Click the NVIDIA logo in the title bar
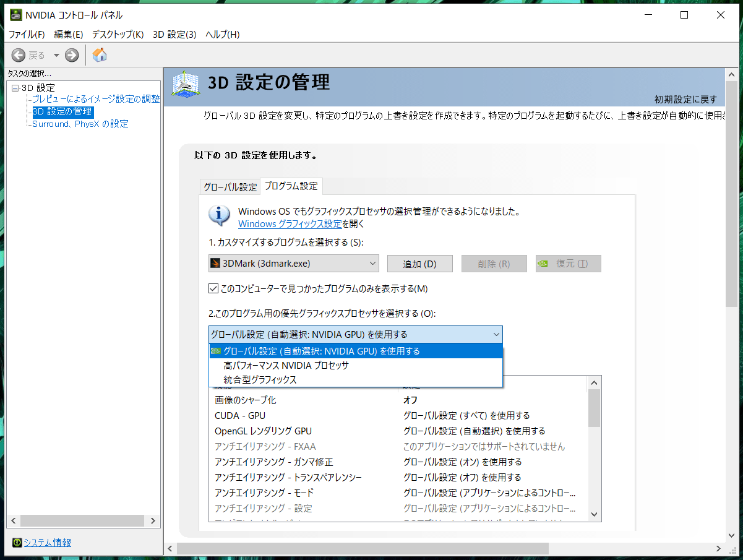Screen dimensions: 743x560 (x=16, y=15)
